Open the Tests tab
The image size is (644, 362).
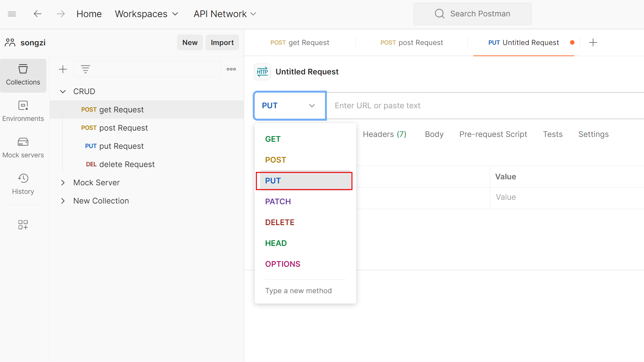(x=553, y=134)
